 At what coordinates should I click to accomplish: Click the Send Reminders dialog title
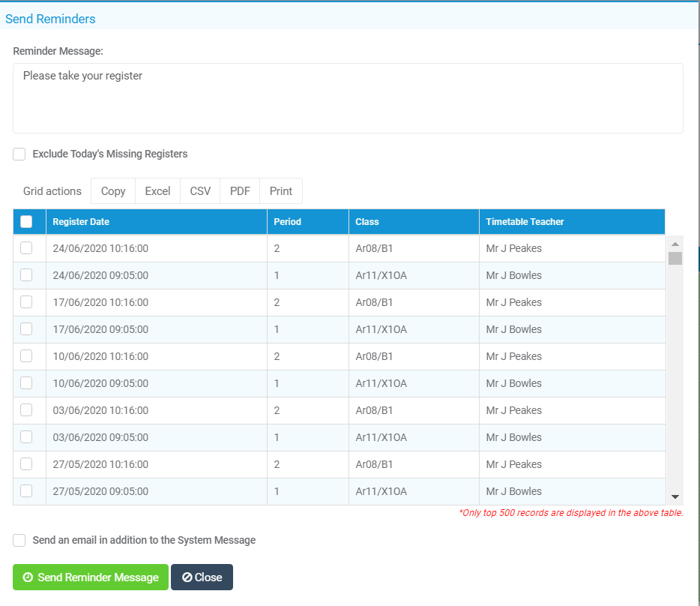click(50, 19)
